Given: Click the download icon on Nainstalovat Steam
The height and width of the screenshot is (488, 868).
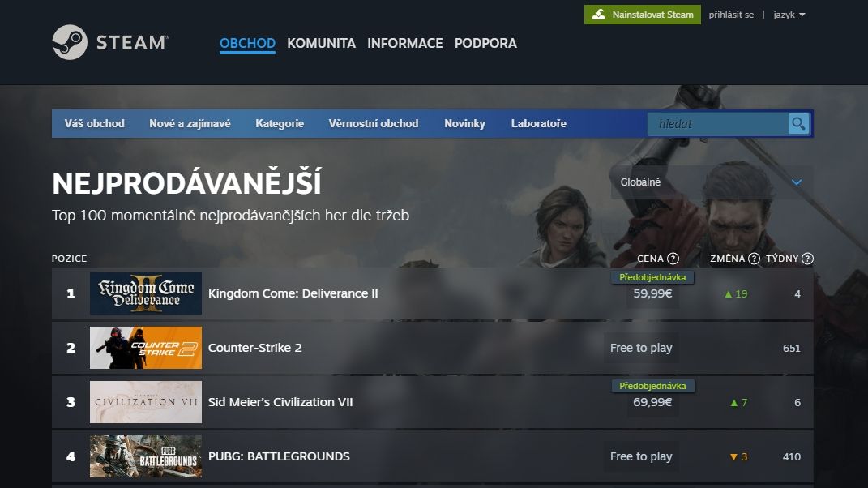Looking at the screenshot, I should [600, 14].
